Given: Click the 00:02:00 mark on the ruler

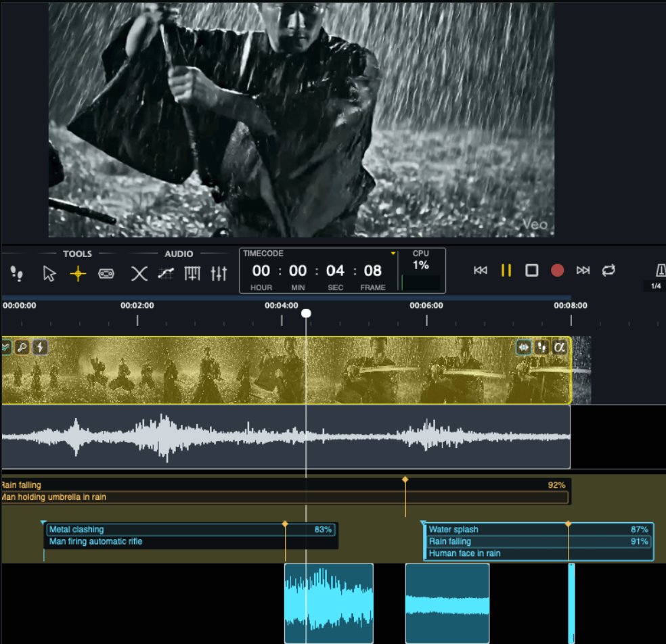Looking at the screenshot, I should (137, 305).
